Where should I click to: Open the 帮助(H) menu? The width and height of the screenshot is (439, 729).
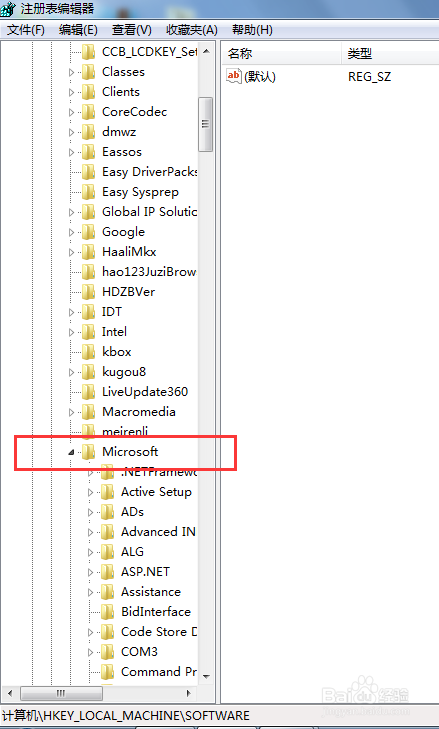(252, 30)
